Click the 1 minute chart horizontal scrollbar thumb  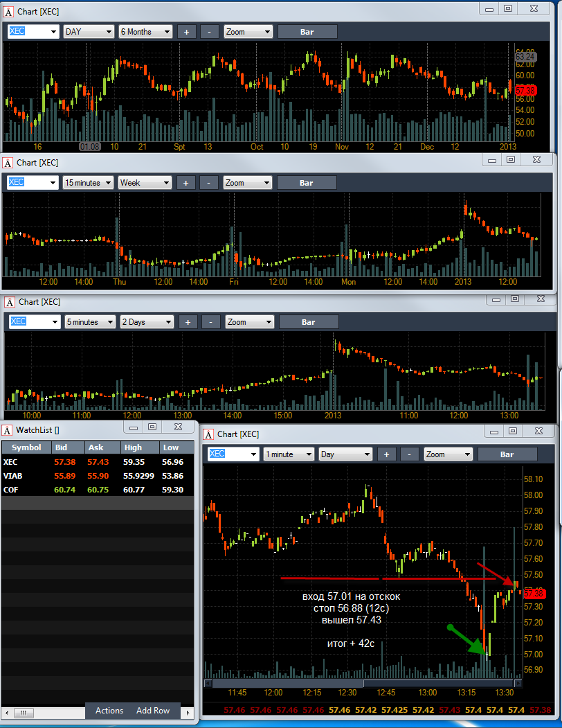click(438, 684)
